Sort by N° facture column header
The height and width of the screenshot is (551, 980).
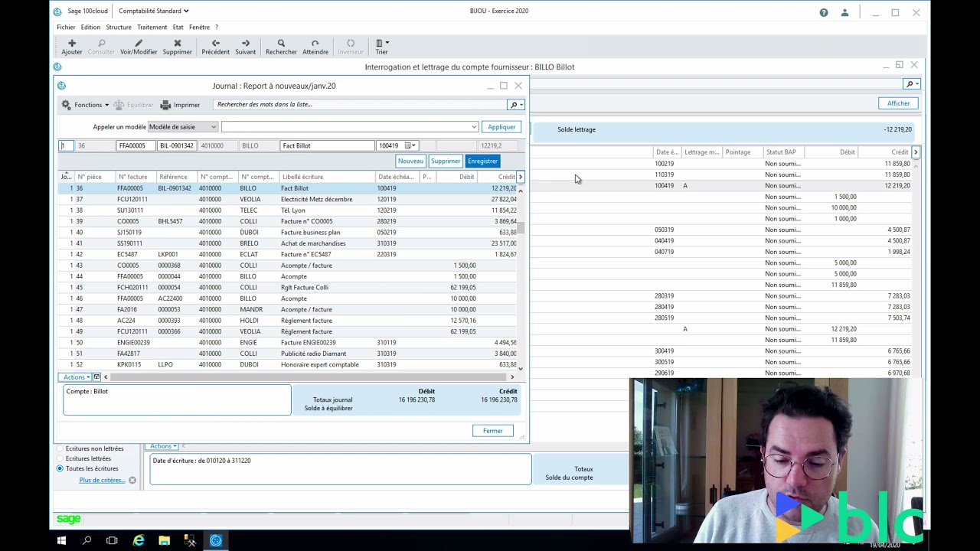pyautogui.click(x=136, y=177)
